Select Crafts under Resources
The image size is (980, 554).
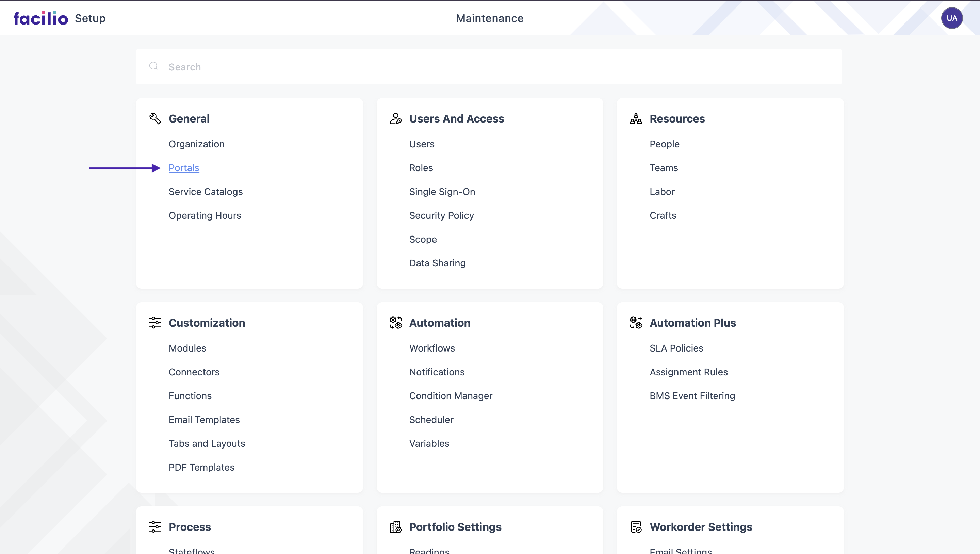(663, 215)
